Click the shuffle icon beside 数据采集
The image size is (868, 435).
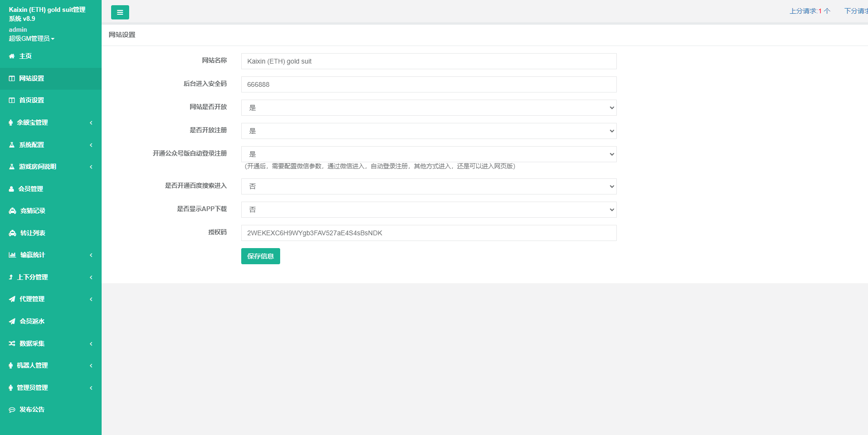(x=12, y=343)
